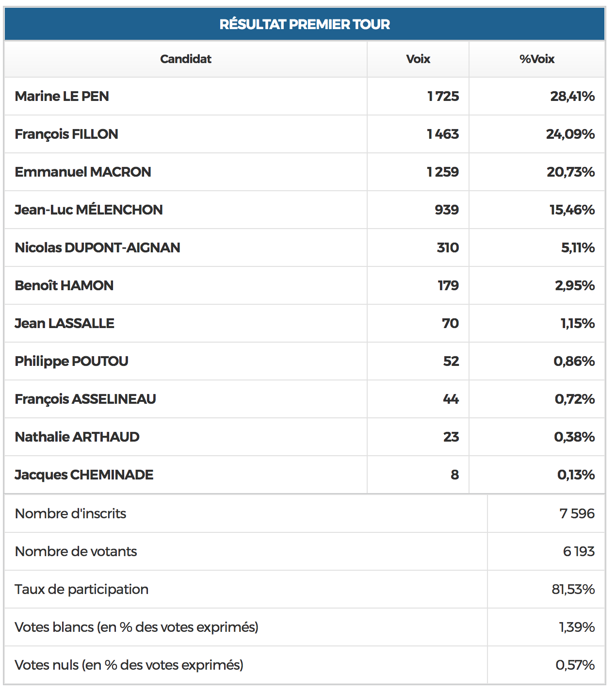This screenshot has height=693, width=616.
Task: Click the Nombre de votants value 6 193
Action: coord(579,551)
